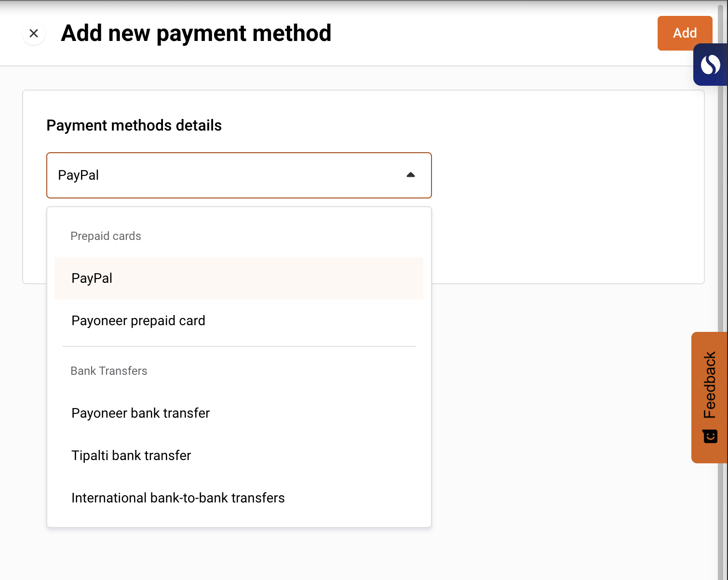Click the smiley icon on Feedback tab
Viewport: 728px width, 580px height.
point(710,436)
